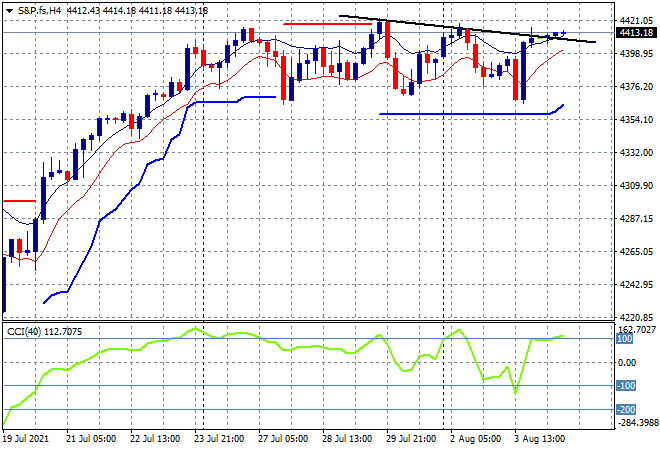This screenshot has height=450, width=660.
Task: Select the 4354.10 price axis label
Action: click(x=636, y=120)
